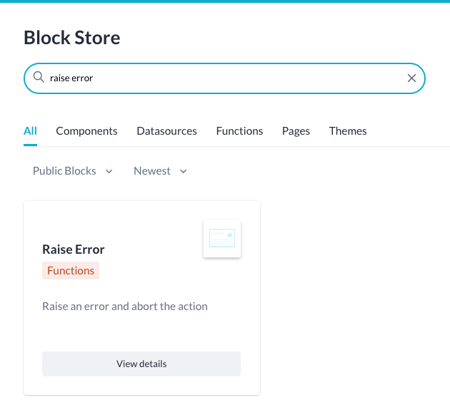Open the Public Blocks dropdown
The height and width of the screenshot is (412, 450).
coord(73,171)
